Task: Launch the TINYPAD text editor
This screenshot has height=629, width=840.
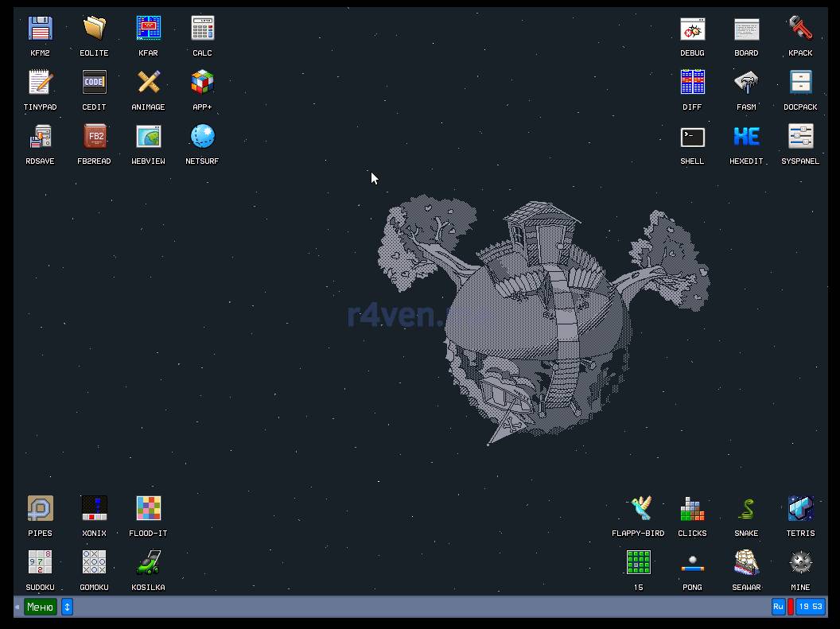Action: pyautogui.click(x=40, y=83)
